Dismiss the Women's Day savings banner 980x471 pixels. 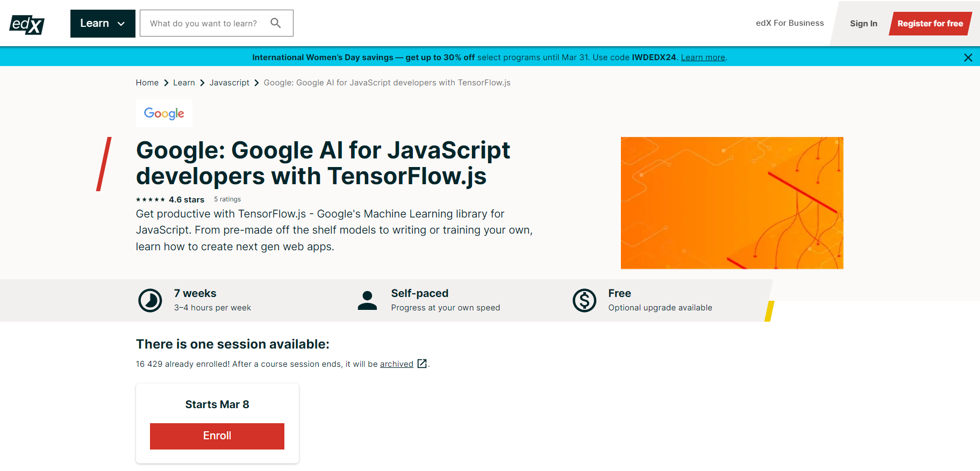coord(968,57)
